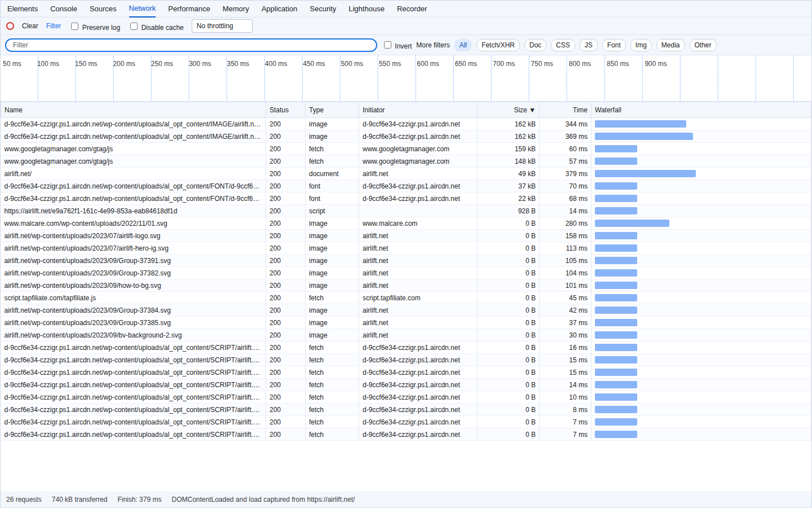Sort by the Type column header
Image resolution: width=812 pixels, height=508 pixels.
coord(332,110)
